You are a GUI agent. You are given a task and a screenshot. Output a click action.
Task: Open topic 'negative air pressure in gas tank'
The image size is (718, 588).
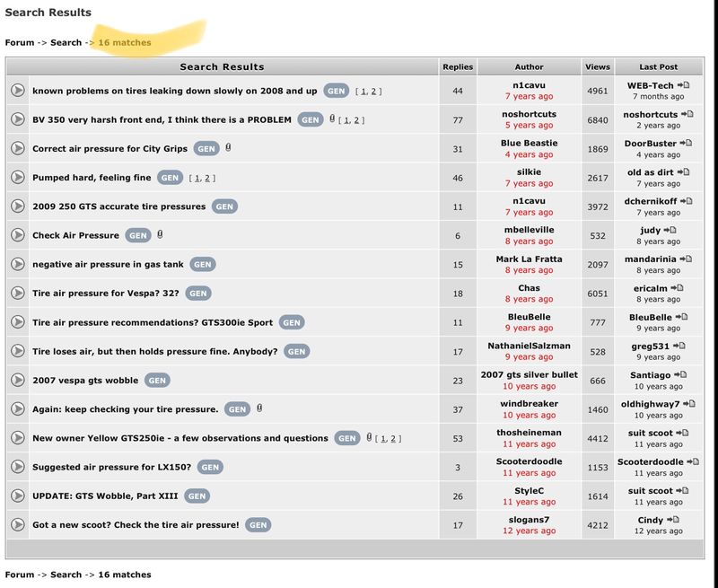108,264
